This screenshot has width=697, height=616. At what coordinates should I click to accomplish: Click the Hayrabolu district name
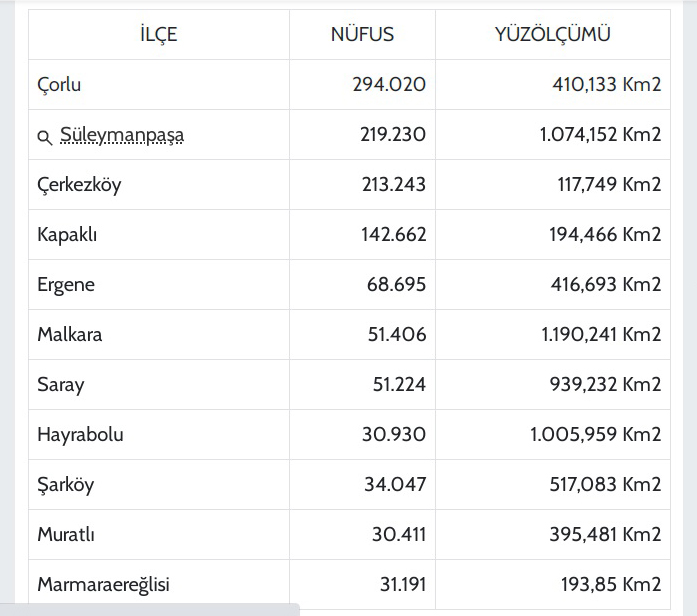click(x=80, y=435)
